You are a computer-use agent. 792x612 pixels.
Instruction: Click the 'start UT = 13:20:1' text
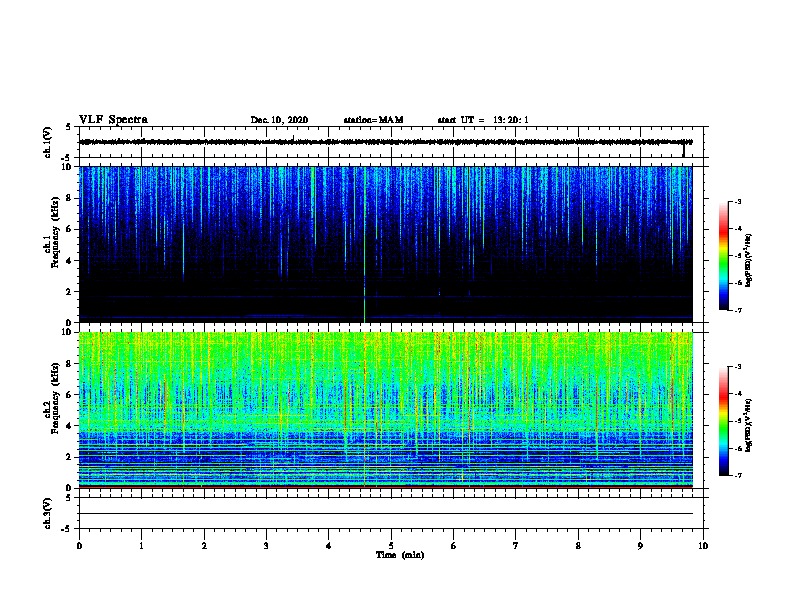point(483,120)
